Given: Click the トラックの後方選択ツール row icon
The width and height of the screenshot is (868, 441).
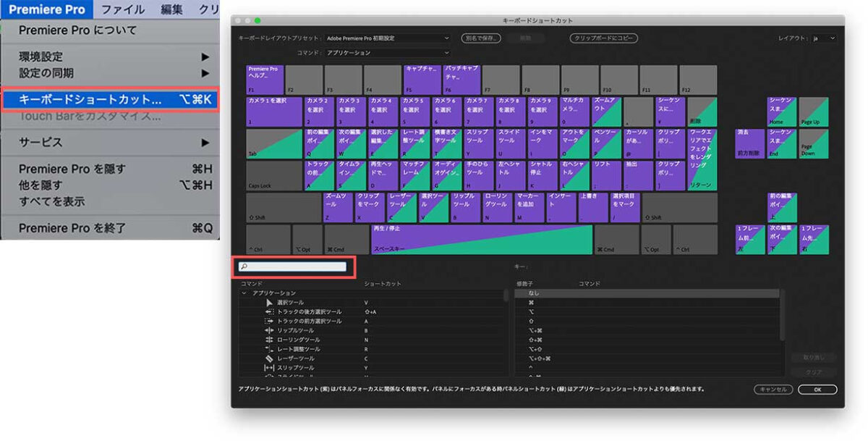Looking at the screenshot, I should pos(270,311).
